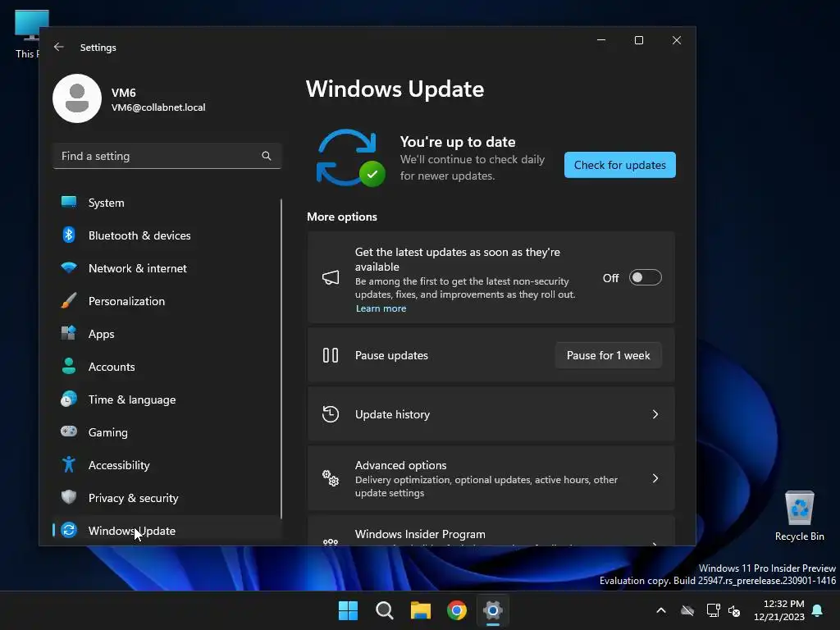Click the clock history icon beside Update history
This screenshot has width=840, height=630.
331,414
